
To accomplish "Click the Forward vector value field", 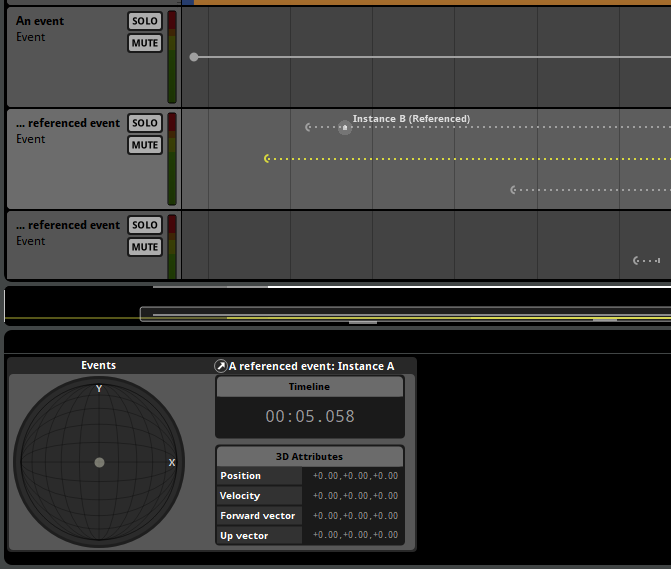I will [x=353, y=516].
